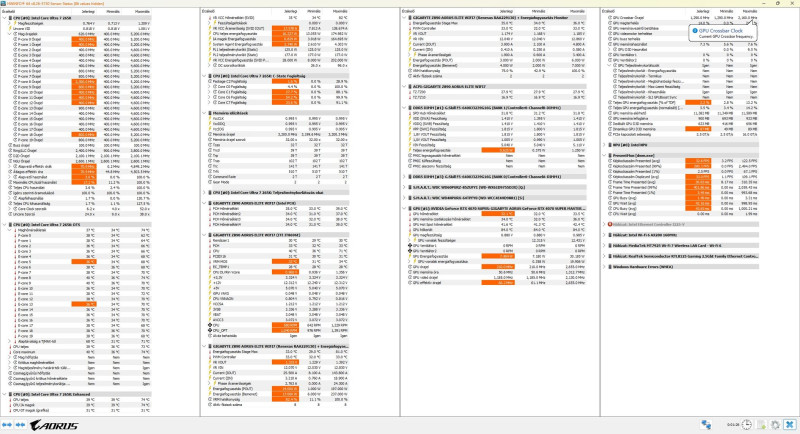Viewport: 800px width, 434px height.
Task: Expand the NPU Intel NPU group
Action: point(605,145)
